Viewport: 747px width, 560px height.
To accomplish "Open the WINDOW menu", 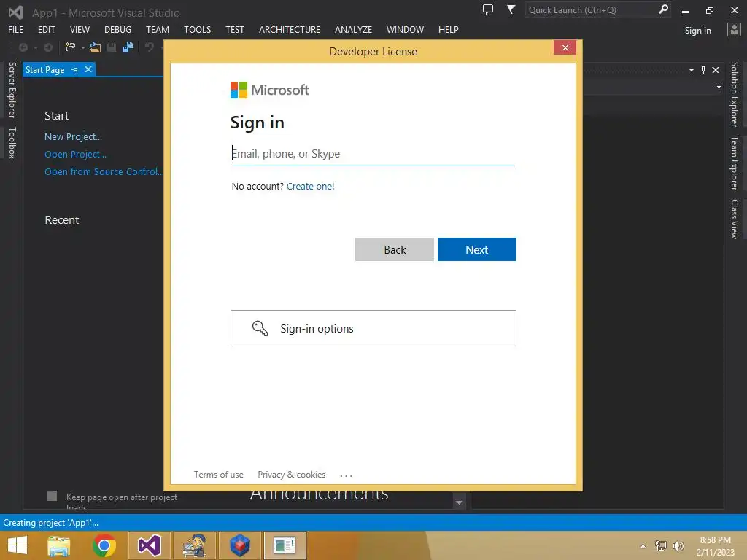I will pyautogui.click(x=405, y=29).
